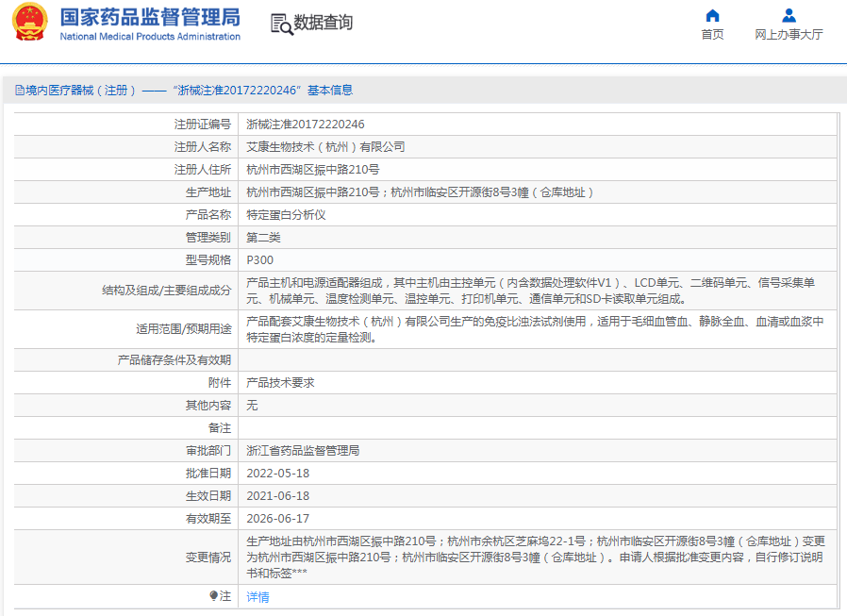Click the national emblem logo icon
Viewport: 847px width, 616px height.
[x=29, y=23]
